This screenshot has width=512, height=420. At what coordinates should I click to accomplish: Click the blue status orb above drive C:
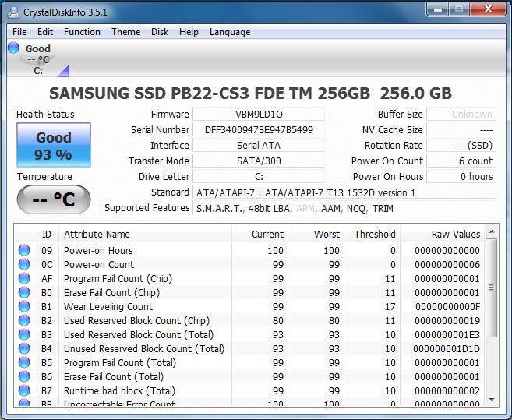(x=13, y=48)
